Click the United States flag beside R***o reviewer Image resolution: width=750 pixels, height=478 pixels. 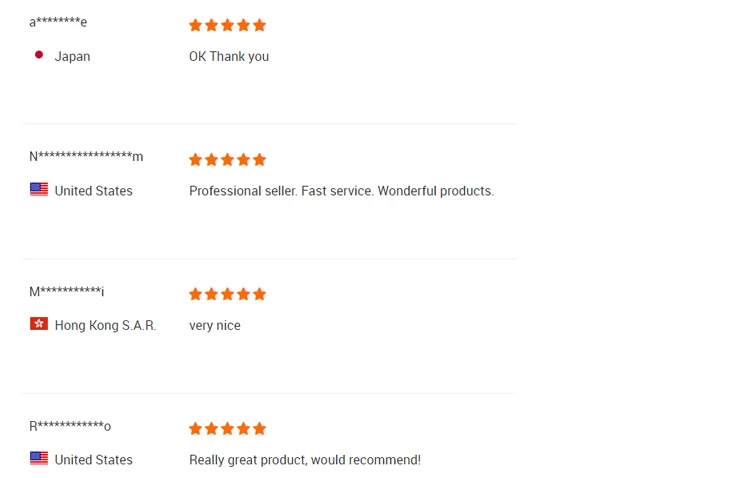click(39, 458)
